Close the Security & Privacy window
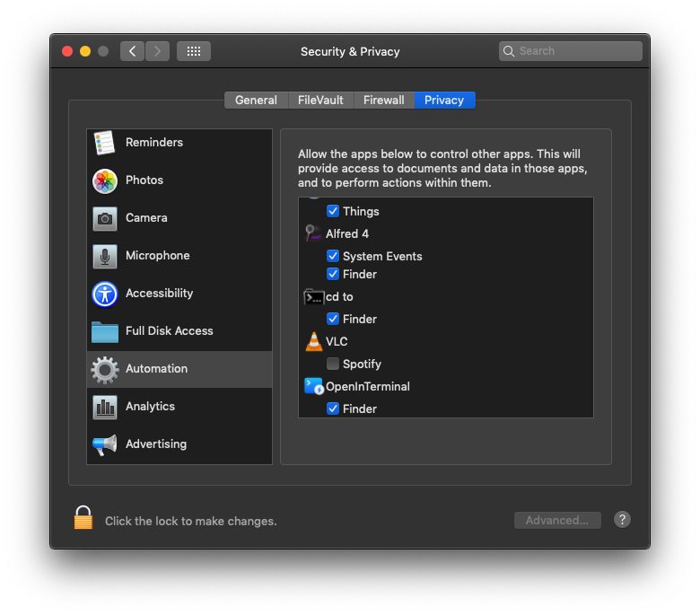The width and height of the screenshot is (700, 615). point(67,51)
